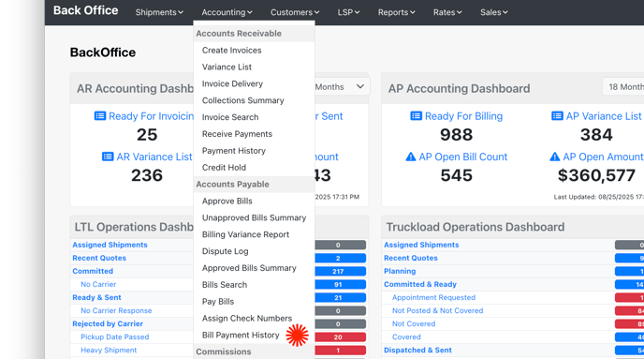This screenshot has width=644, height=359.
Task: Click No Carrier Response link
Action: (x=116, y=310)
